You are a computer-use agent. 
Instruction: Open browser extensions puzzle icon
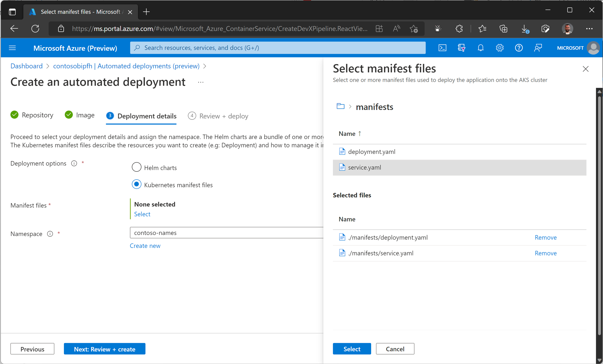(x=459, y=29)
